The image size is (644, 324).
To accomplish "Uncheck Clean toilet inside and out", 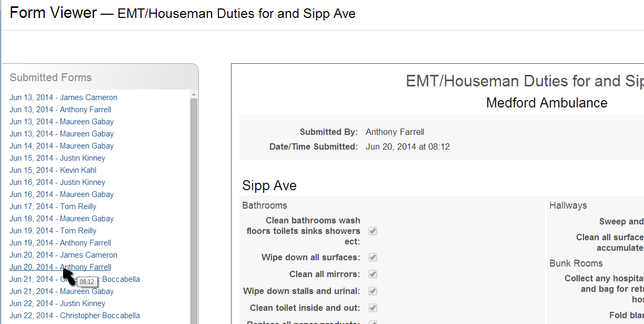I will coord(373,308).
